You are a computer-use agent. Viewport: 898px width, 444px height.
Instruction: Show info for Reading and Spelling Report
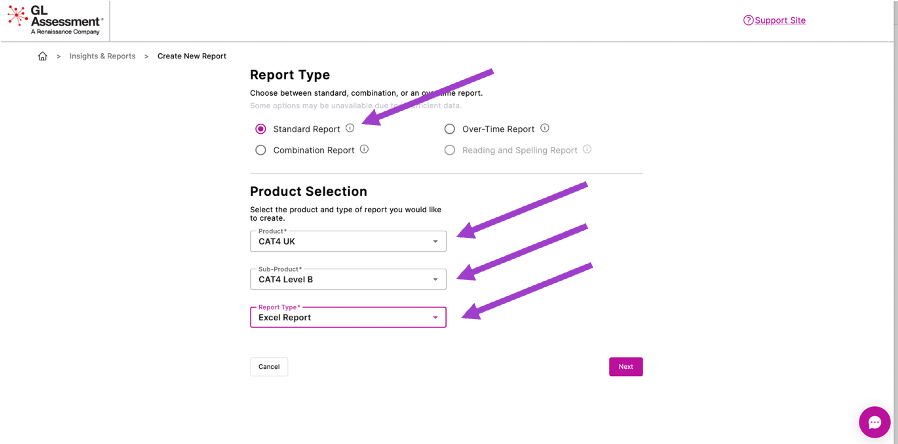tap(587, 150)
